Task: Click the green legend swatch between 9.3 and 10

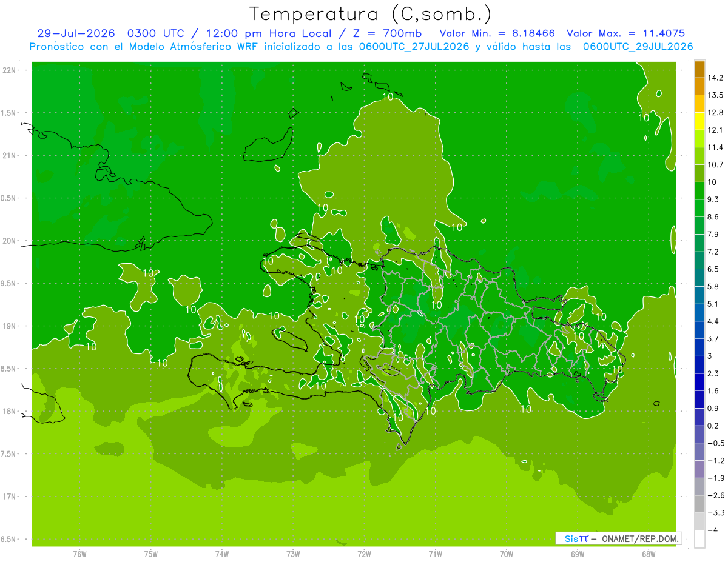Action: (699, 190)
